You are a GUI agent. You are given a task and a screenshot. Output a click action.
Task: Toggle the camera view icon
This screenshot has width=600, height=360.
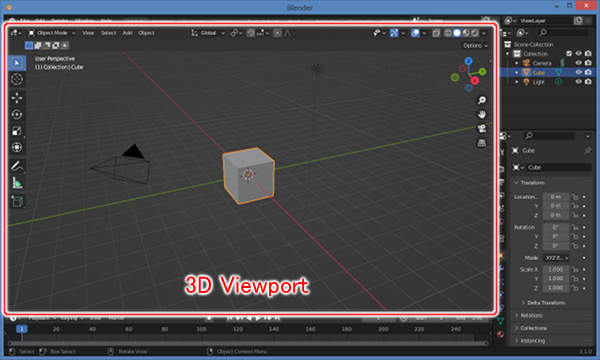pos(482,129)
